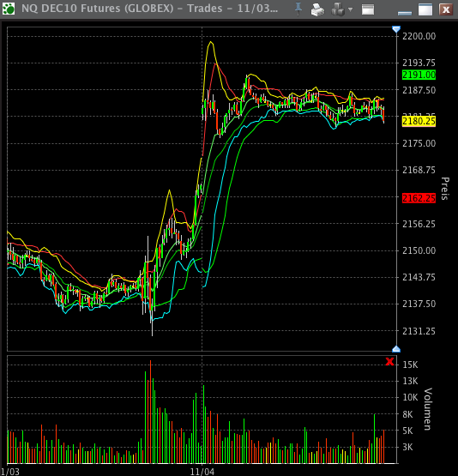The height and width of the screenshot is (476, 458).
Task: Click the 2131.25 price axis value
Action: coord(419,331)
